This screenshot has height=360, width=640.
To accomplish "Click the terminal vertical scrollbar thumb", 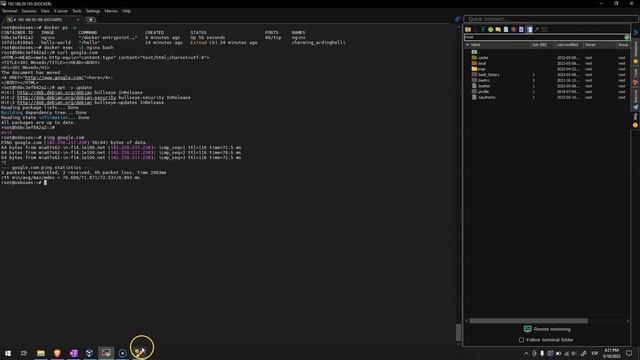I will (458, 332).
